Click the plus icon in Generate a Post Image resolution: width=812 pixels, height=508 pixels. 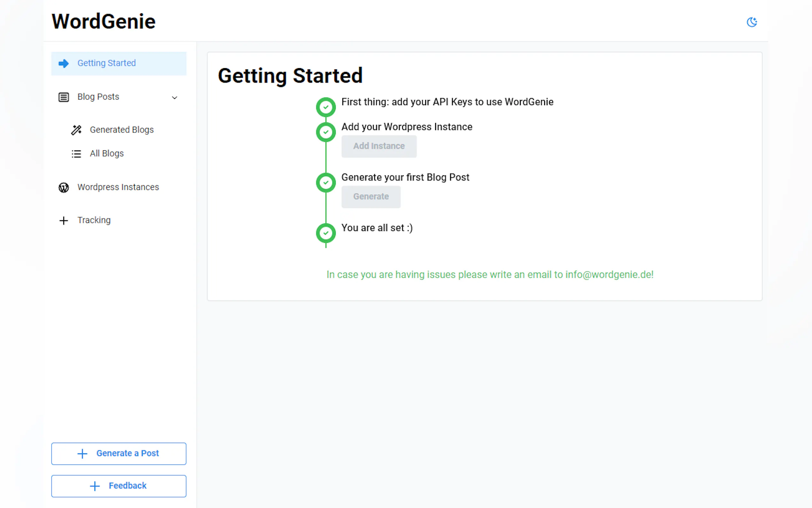pos(82,454)
